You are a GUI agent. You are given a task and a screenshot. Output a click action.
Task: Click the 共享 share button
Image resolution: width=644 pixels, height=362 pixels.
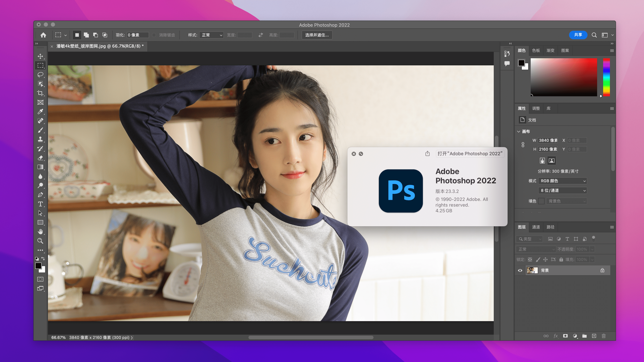click(x=578, y=35)
